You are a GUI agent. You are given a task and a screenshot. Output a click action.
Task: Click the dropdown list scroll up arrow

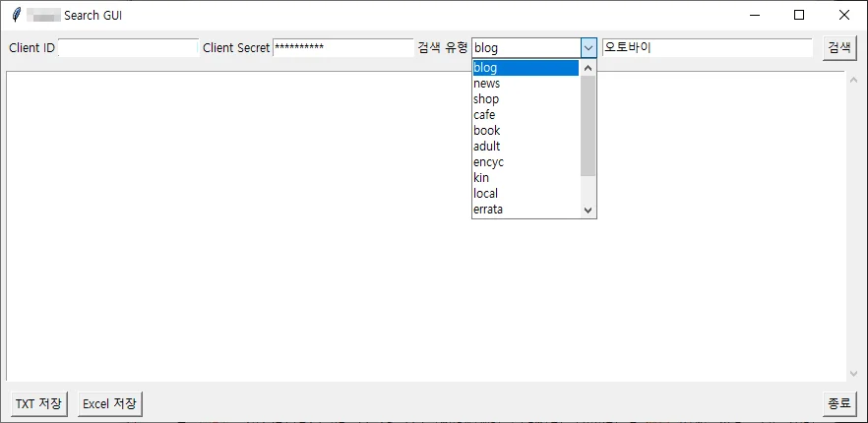(x=588, y=69)
